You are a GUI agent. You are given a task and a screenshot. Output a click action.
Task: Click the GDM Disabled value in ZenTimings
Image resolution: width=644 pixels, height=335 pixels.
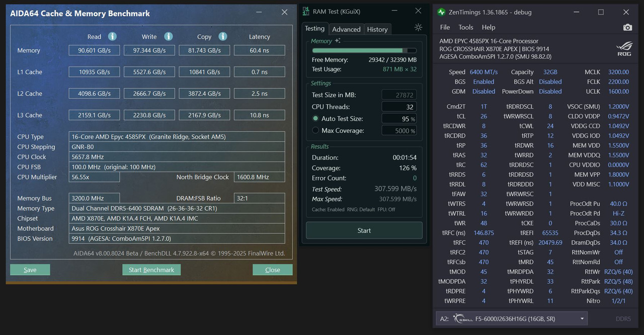[x=484, y=92]
